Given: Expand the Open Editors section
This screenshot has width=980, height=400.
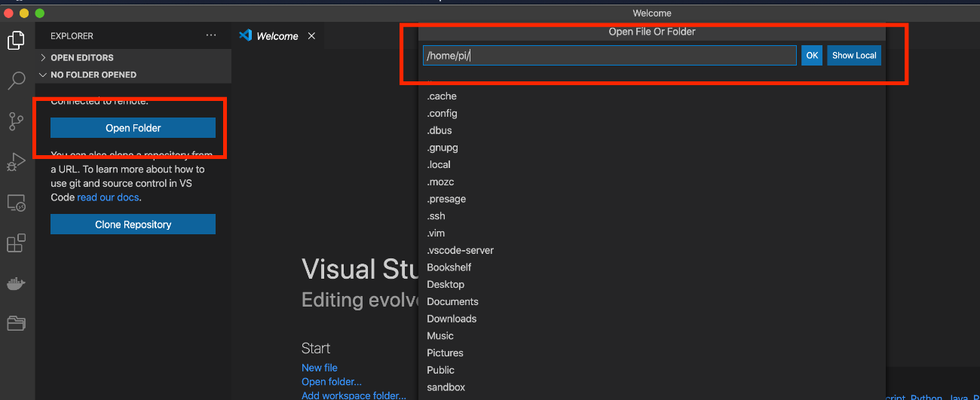Looking at the screenshot, I should click(x=133, y=58).
